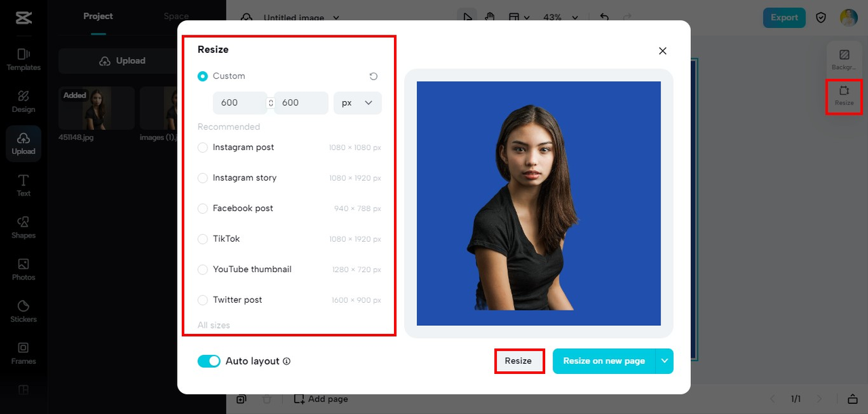This screenshot has height=414, width=868.
Task: Select the Custom size radio button
Action: point(203,76)
